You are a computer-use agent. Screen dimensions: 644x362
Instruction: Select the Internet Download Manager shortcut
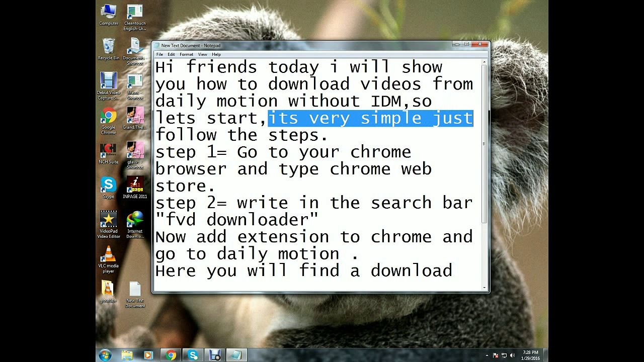[135, 225]
